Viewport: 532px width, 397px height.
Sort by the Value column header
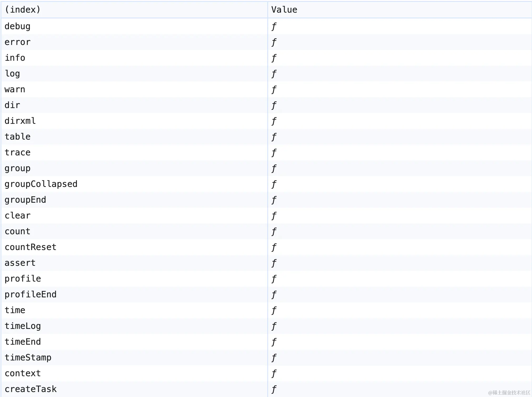point(284,10)
